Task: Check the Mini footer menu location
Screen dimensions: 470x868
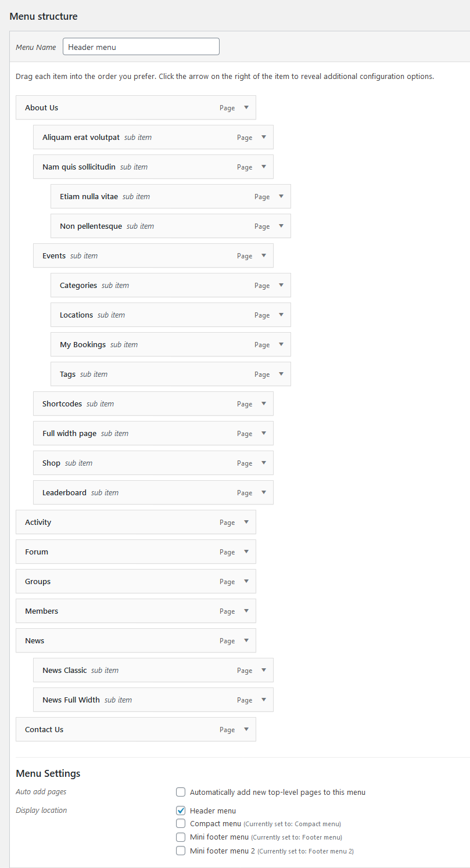Action: 181,837
